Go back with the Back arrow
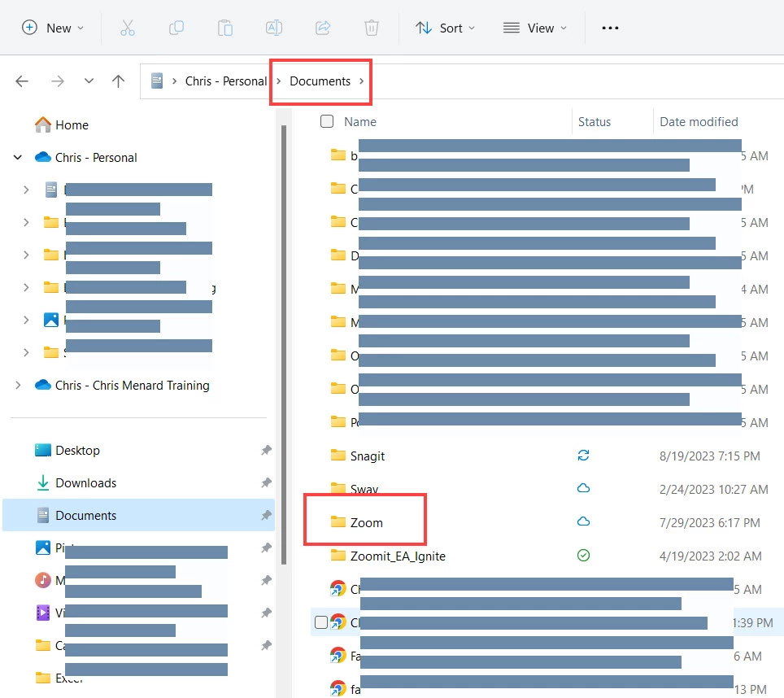 coord(22,81)
